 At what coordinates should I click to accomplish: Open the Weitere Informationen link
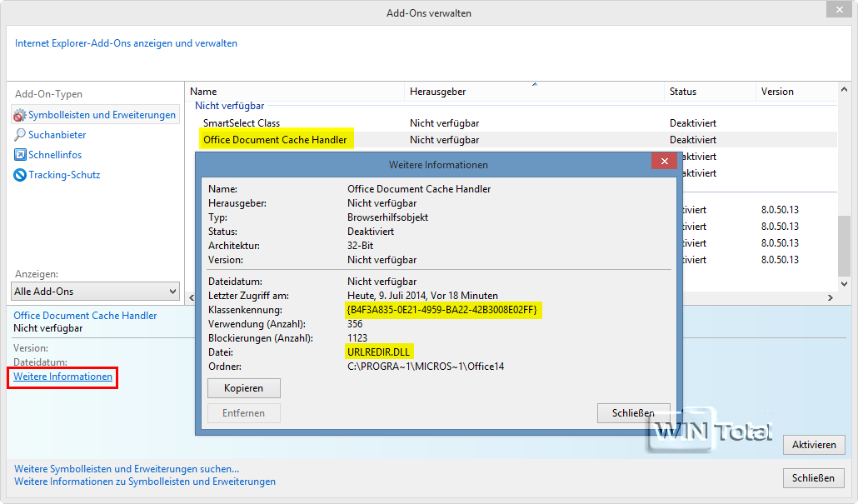63,377
